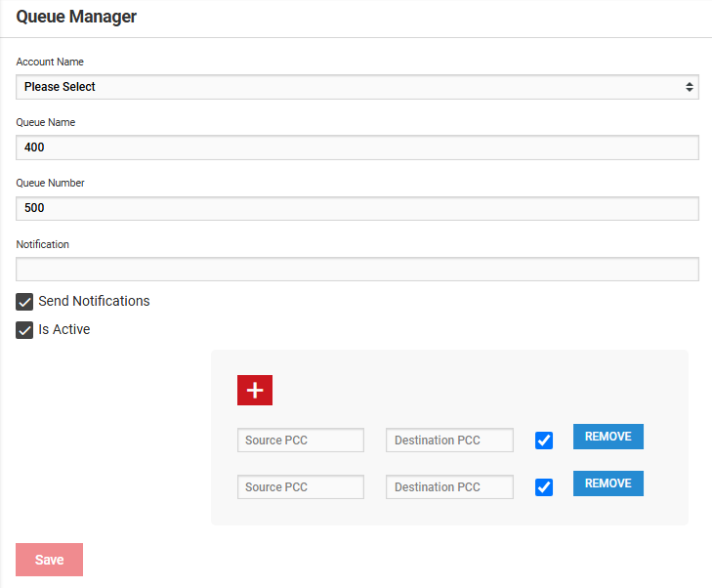
Task: Add a new PCC row with the red plus button
Action: (255, 390)
